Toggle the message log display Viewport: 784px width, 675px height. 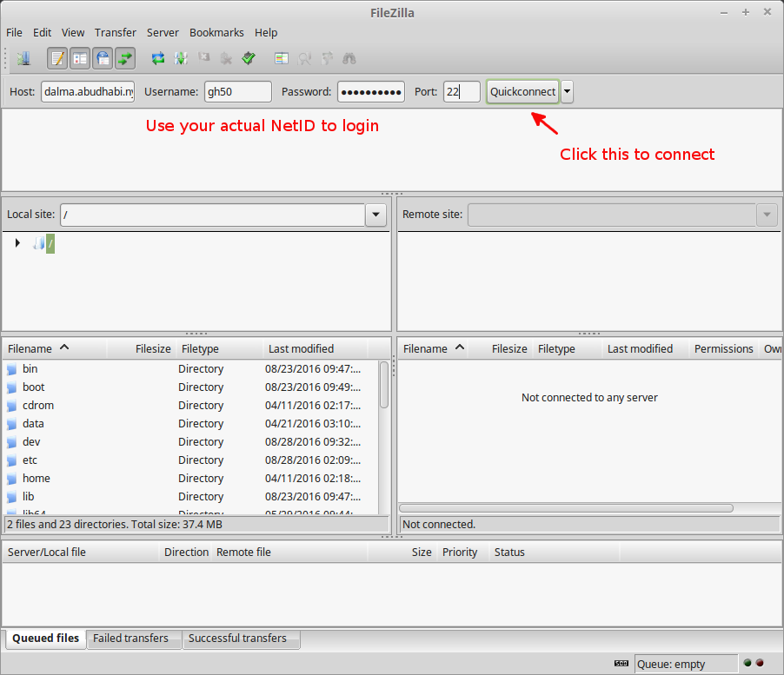[x=57, y=59]
